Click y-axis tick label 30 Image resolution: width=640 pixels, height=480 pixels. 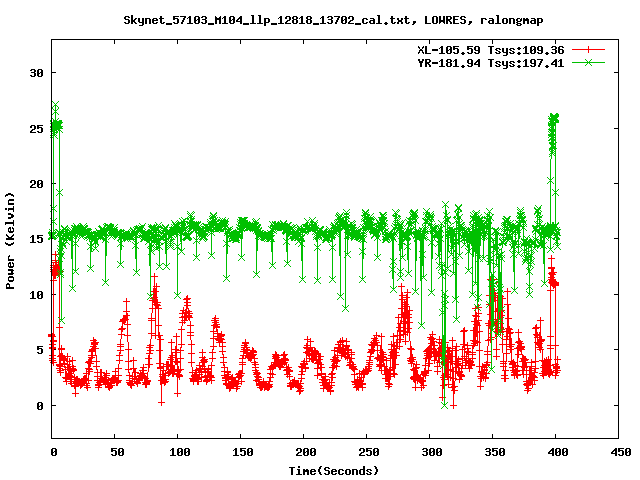(36, 73)
